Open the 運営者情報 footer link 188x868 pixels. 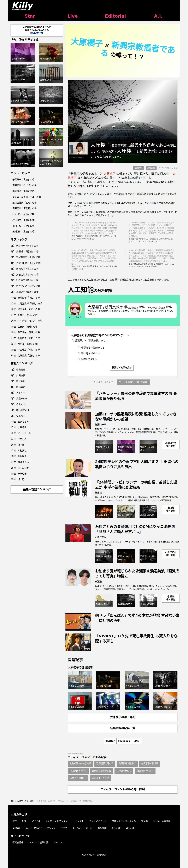[18, 842]
